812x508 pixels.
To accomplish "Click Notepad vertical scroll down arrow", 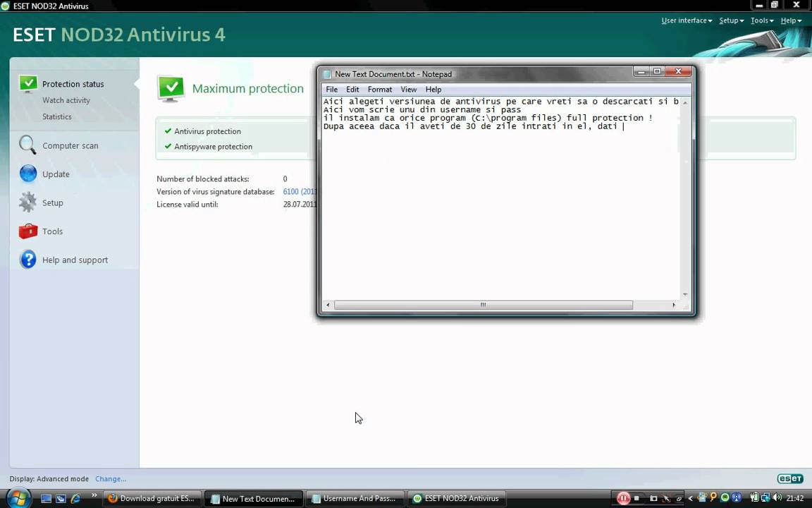I will pos(685,294).
